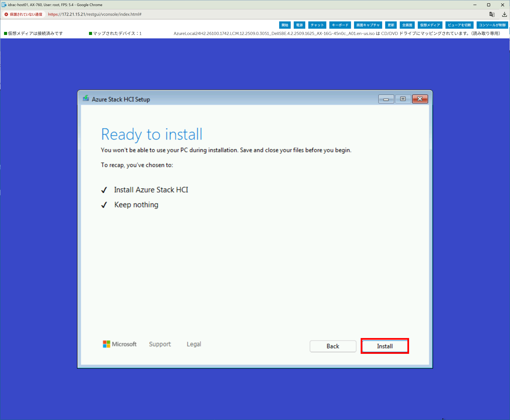Open the Legal link

194,344
